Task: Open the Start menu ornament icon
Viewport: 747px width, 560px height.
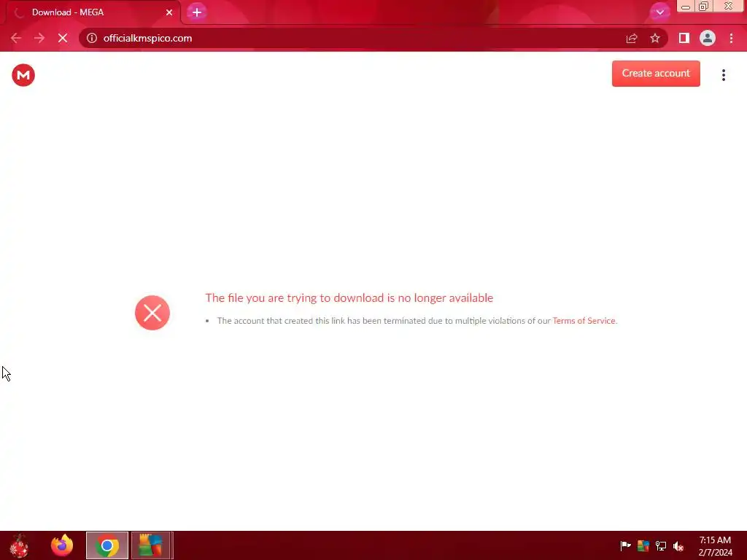Action: pos(19,545)
